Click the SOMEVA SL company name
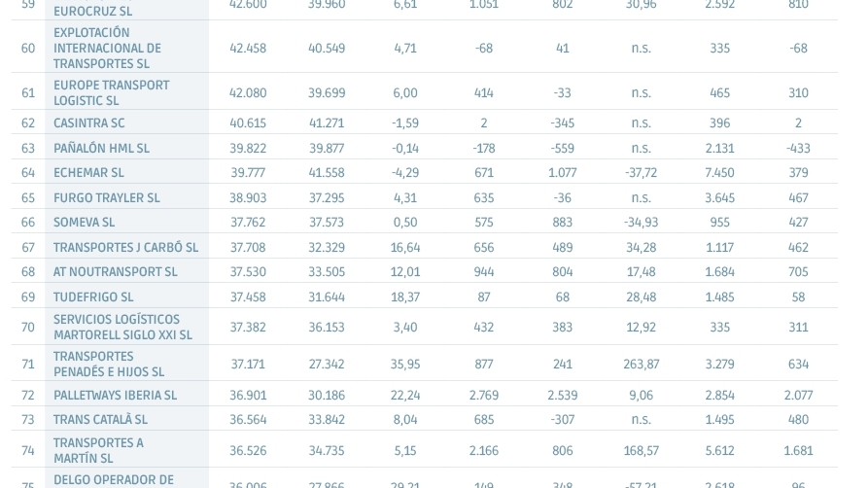The image size is (868, 488). click(85, 223)
